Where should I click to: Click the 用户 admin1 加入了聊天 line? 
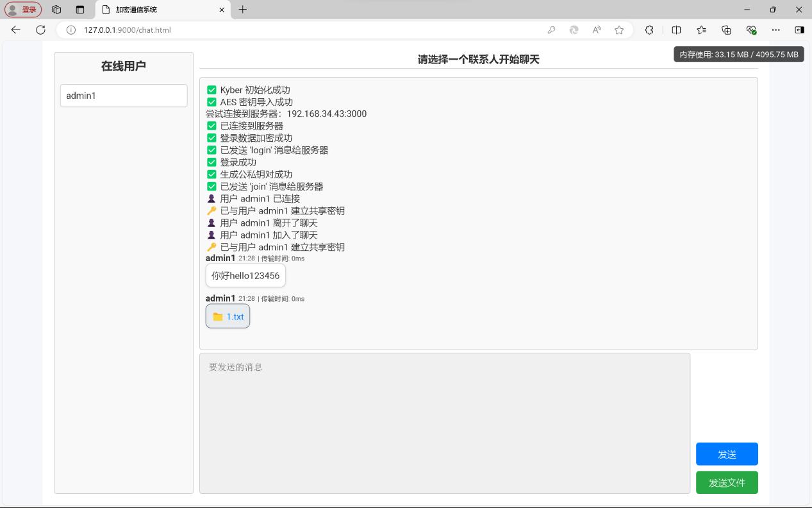(x=262, y=235)
